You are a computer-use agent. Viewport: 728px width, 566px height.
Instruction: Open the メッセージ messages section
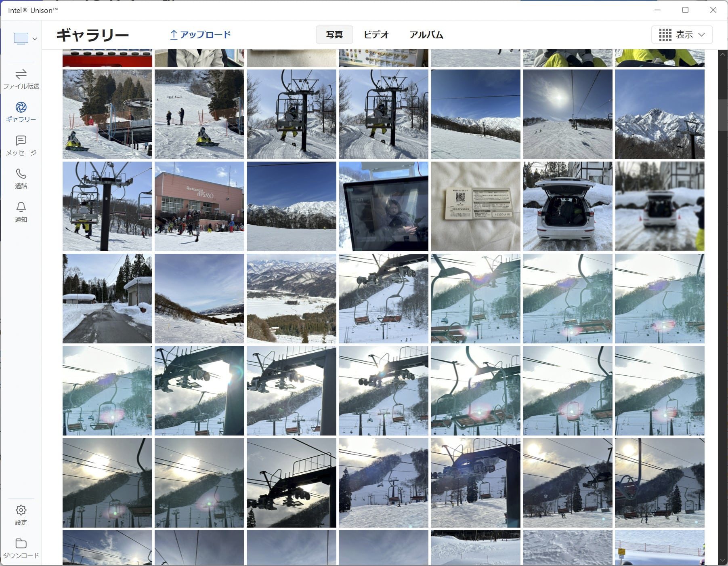(21, 145)
